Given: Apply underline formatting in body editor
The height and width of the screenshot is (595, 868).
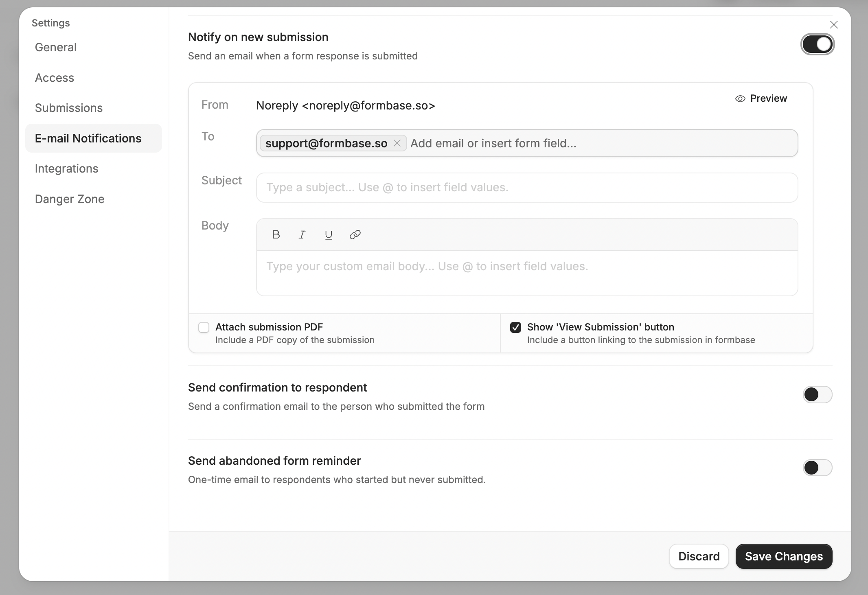Looking at the screenshot, I should tap(329, 234).
